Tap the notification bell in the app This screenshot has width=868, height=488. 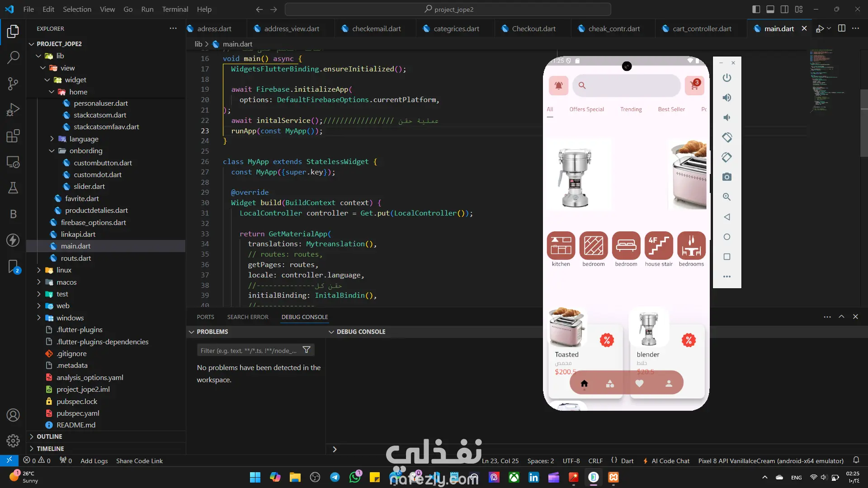point(558,85)
